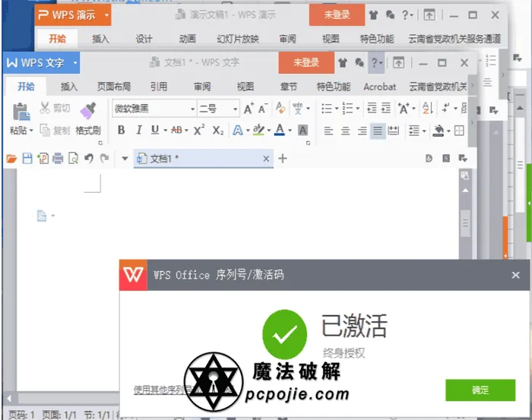Click the ribbon collapse icon in WPS Writer title bar
The width and height of the screenshot is (532, 420).
398,63
